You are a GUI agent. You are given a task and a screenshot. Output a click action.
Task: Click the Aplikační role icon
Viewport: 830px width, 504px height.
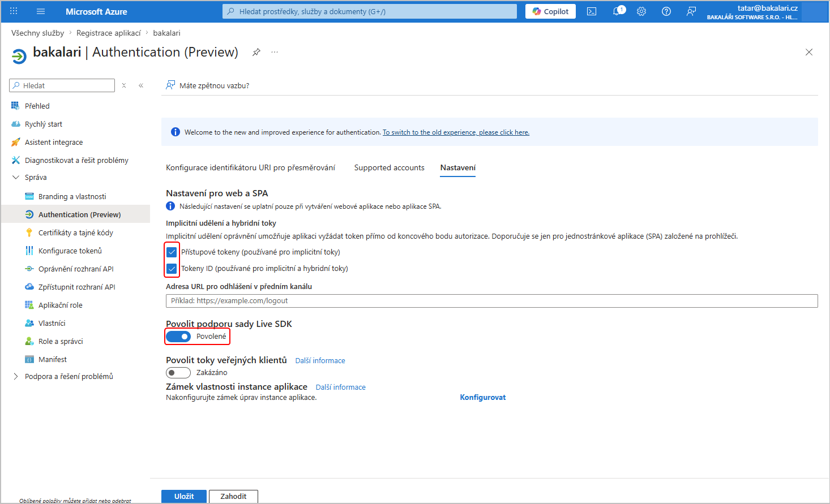click(x=29, y=305)
